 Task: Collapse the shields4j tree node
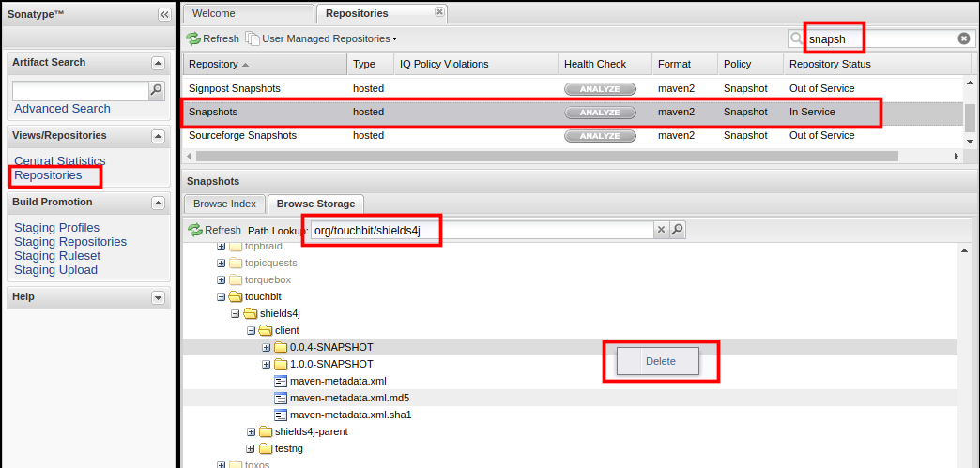pos(236,313)
